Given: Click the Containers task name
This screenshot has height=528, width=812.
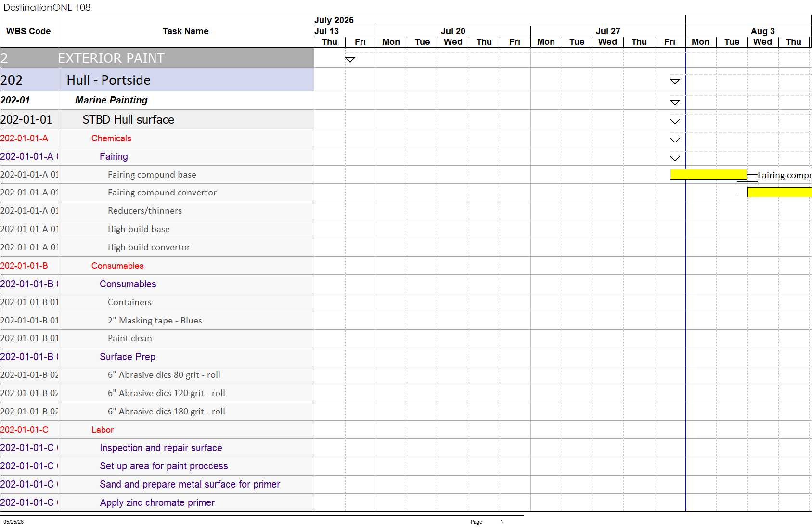Looking at the screenshot, I should point(129,302).
